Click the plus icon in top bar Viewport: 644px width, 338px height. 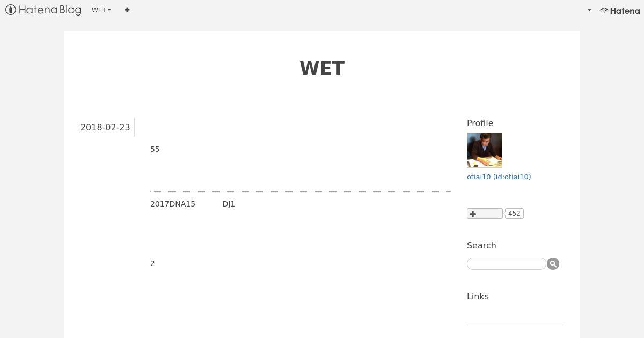pyautogui.click(x=127, y=10)
